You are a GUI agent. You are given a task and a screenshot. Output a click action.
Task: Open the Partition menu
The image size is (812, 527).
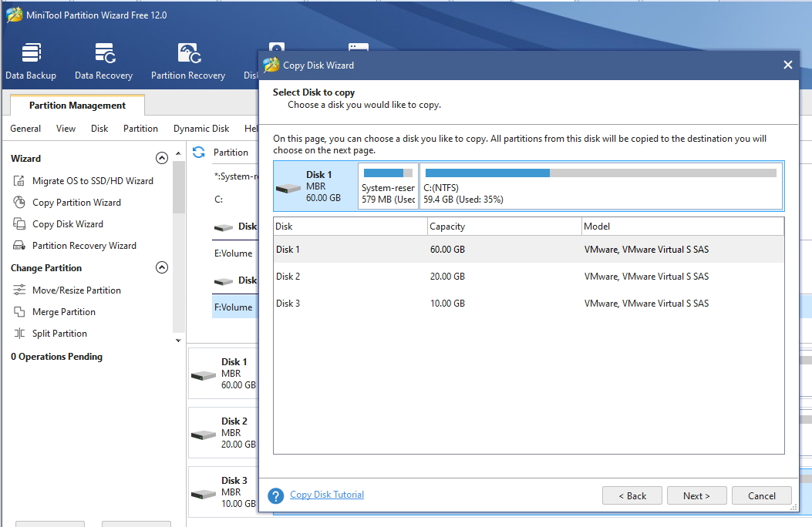(140, 128)
